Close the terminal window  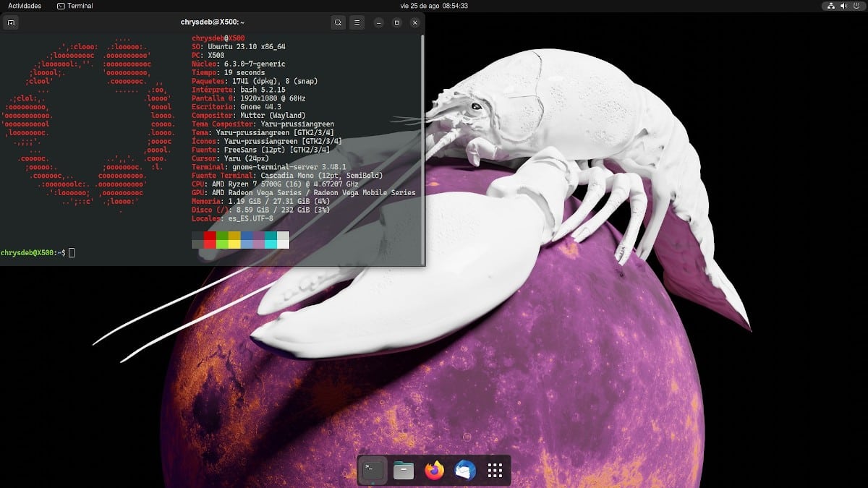(x=414, y=22)
